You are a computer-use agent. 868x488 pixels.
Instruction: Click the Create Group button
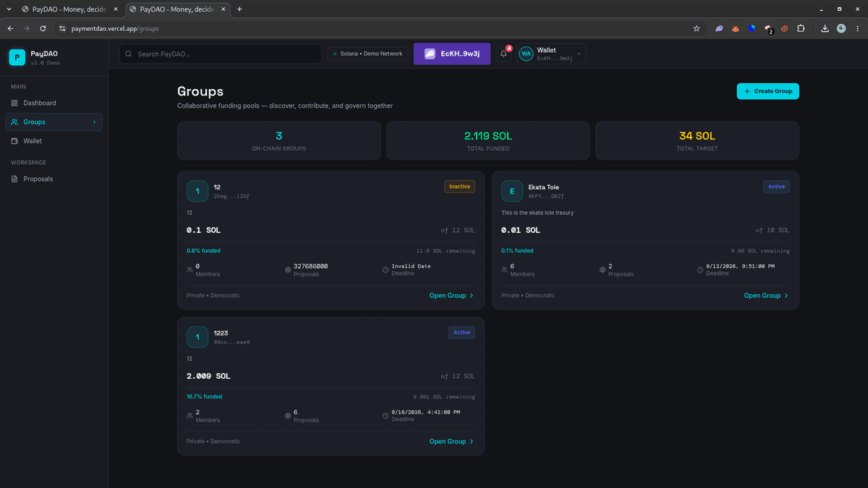(768, 91)
